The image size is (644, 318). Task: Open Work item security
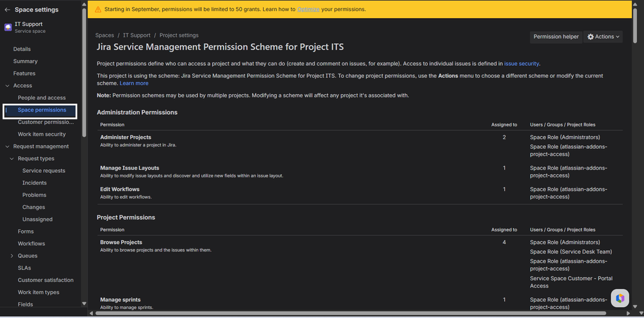[x=41, y=134]
